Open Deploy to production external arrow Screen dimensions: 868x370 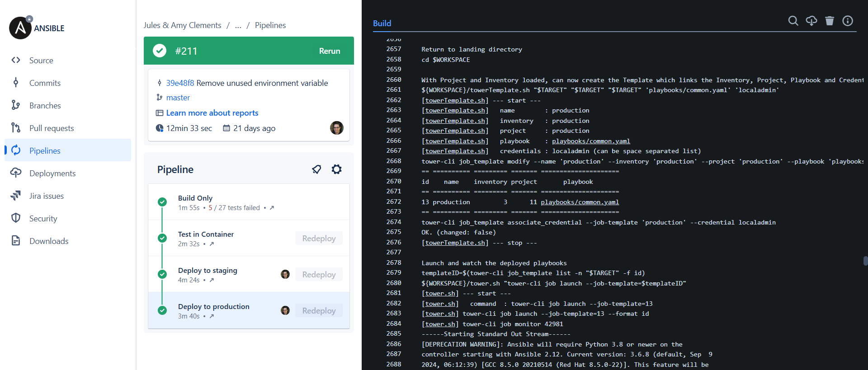point(212,316)
